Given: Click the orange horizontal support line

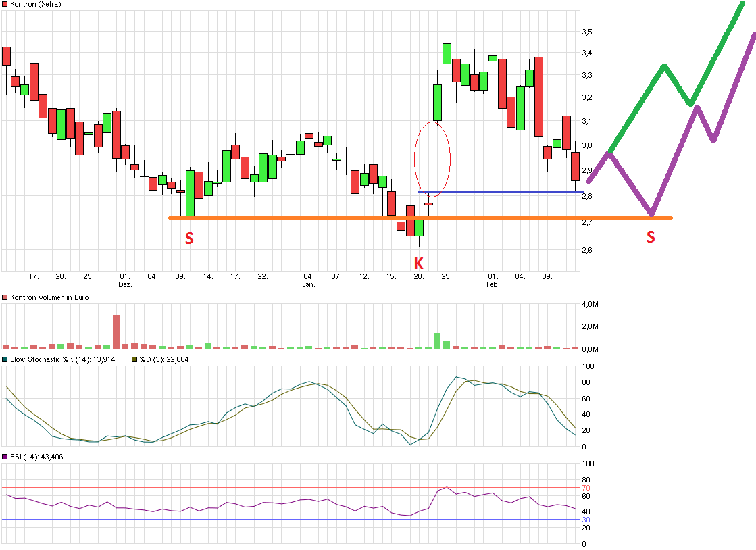Looking at the screenshot, I should point(304,218).
